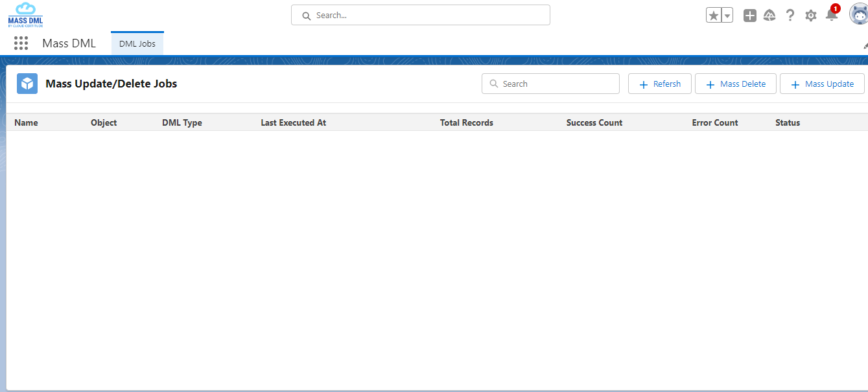Switch to the DML Jobs tab
The height and width of the screenshot is (392, 868).
point(137,44)
